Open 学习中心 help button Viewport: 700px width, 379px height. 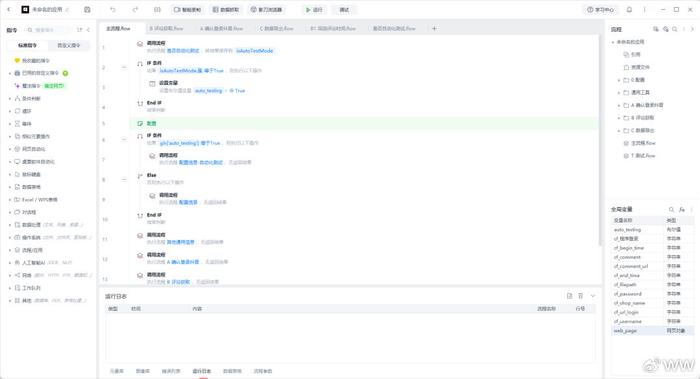coord(600,9)
